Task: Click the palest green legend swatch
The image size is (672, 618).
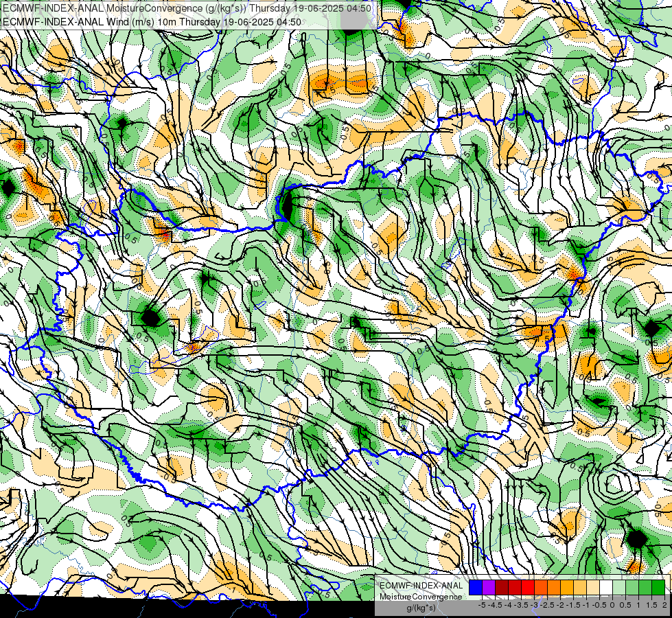Action: tap(619, 587)
